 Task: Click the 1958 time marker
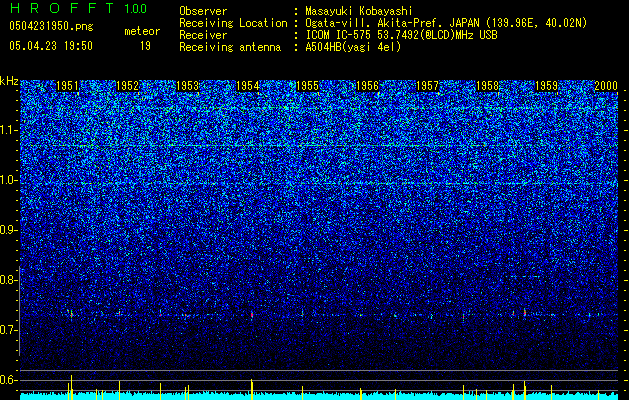pos(487,86)
